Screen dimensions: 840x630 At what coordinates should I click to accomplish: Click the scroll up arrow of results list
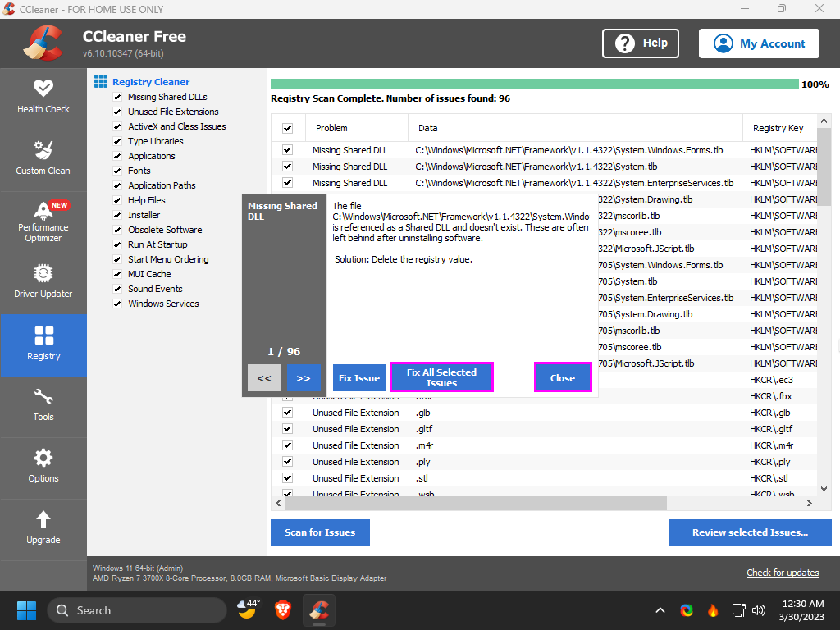(x=824, y=121)
